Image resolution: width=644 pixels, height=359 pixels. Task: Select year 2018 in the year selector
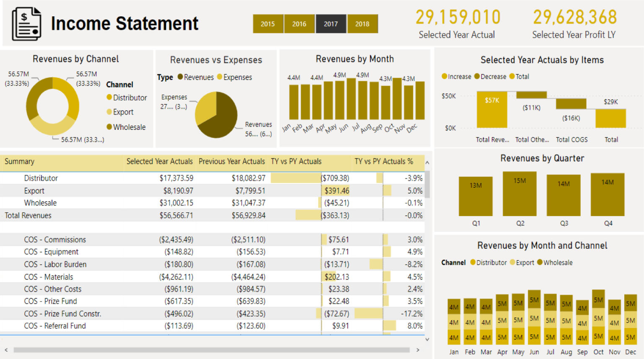pos(362,23)
